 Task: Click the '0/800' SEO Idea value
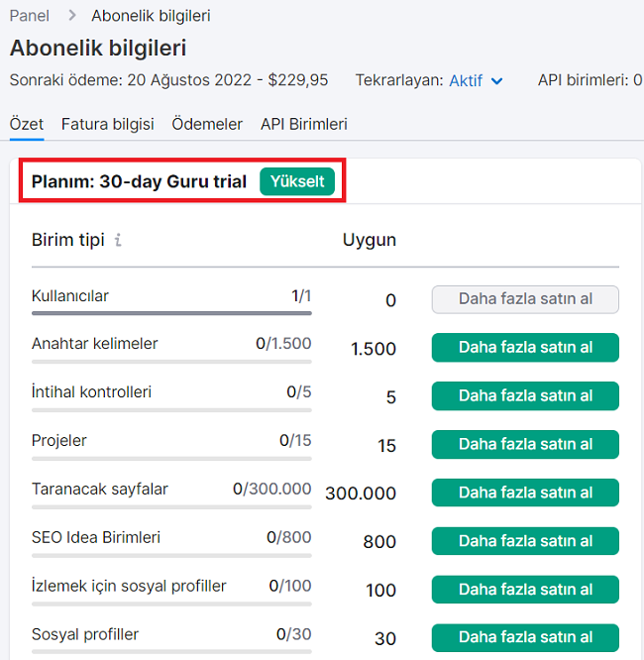(289, 537)
